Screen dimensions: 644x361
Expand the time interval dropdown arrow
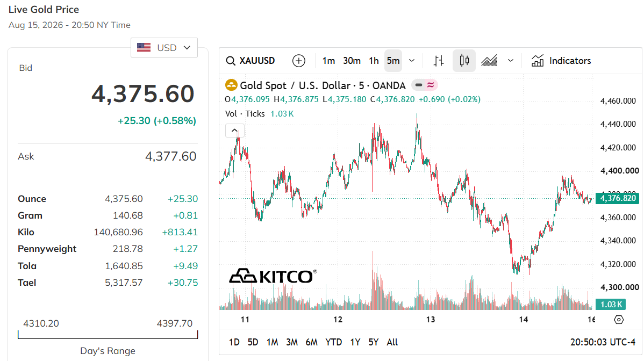tap(412, 61)
